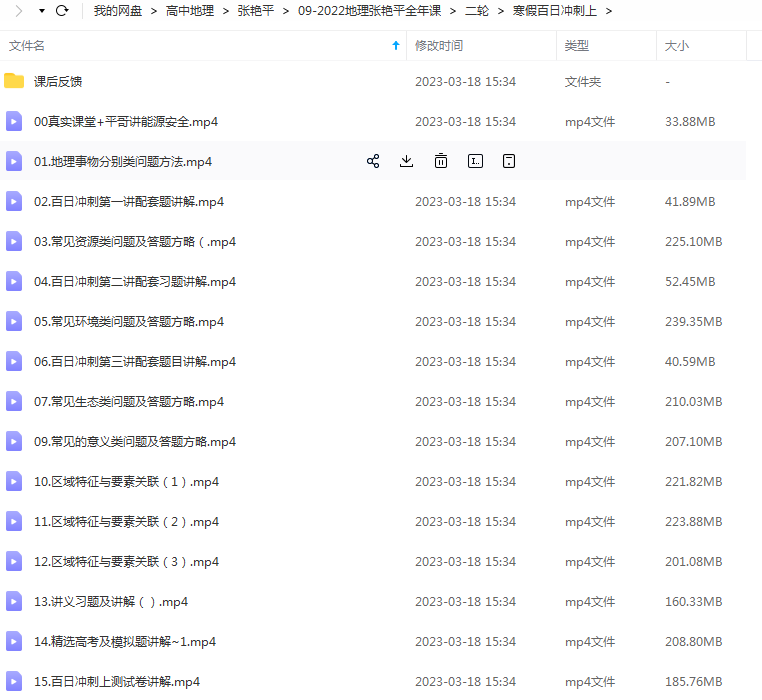Jump to 二轮 folder in breadcrumb

tap(476, 11)
